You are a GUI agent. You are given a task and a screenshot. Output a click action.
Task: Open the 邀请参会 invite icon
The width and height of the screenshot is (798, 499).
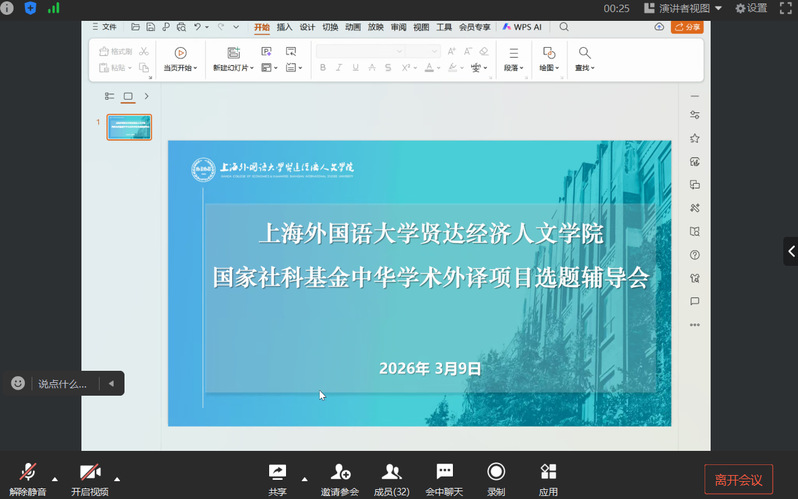tap(340, 472)
